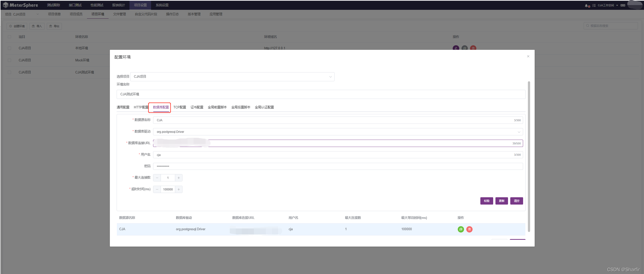This screenshot has height=274, width=644.
Task: Open the 接口测试 menu
Action: [x=75, y=5]
